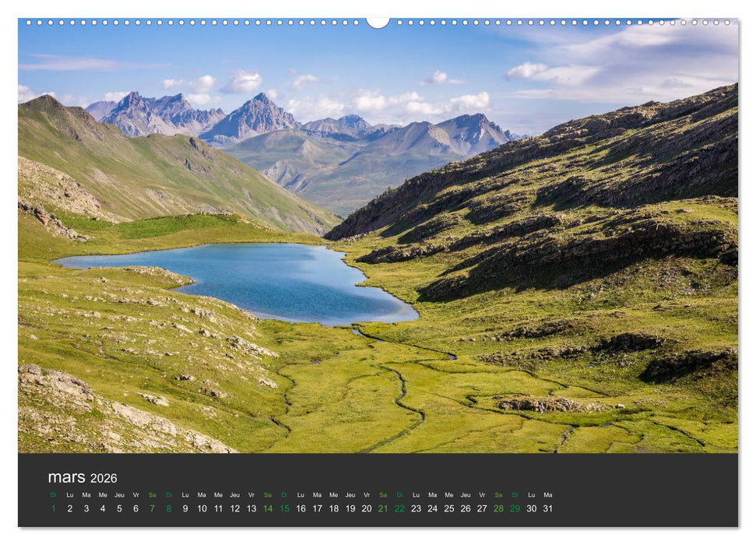The width and height of the screenshot is (756, 545).
Task: Click the date 16 in the grid
Action: 300,508
